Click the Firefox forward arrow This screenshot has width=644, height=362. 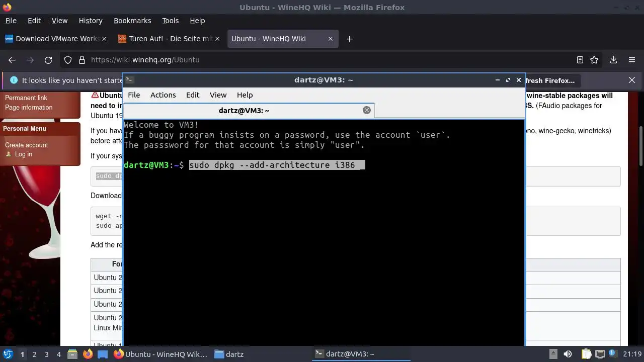pyautogui.click(x=30, y=60)
